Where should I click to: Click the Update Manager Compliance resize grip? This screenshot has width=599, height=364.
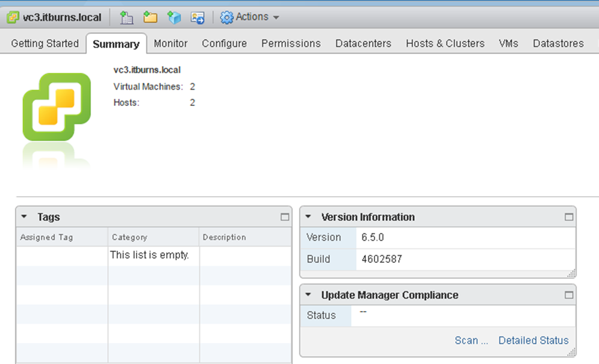tap(571, 352)
